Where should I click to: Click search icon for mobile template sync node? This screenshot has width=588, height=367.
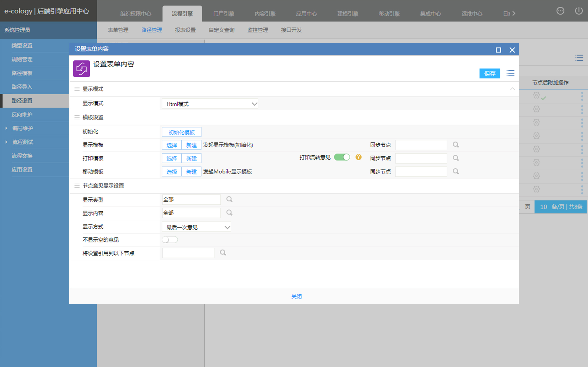point(455,171)
